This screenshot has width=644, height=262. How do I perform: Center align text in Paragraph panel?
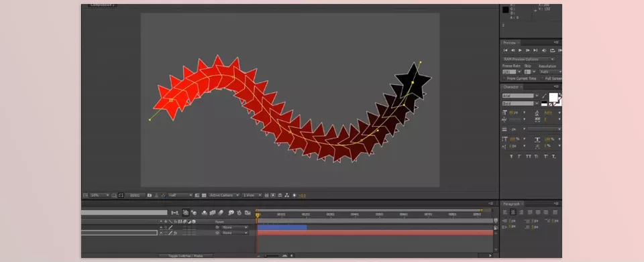point(513,212)
